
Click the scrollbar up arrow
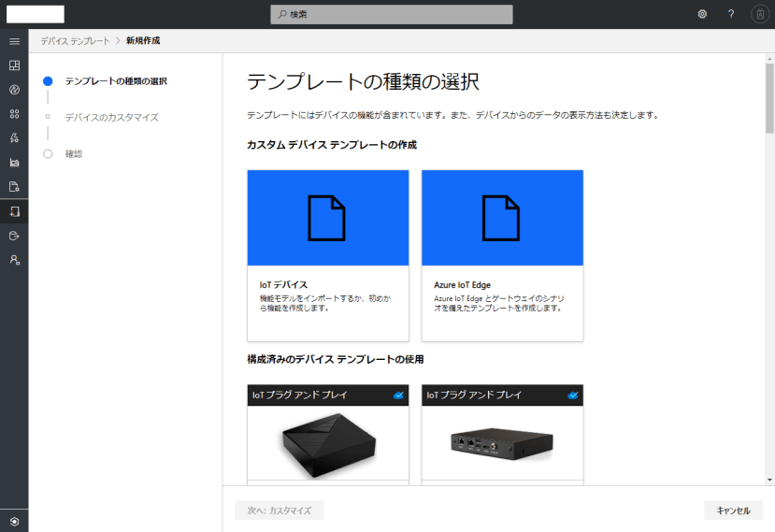click(x=769, y=58)
